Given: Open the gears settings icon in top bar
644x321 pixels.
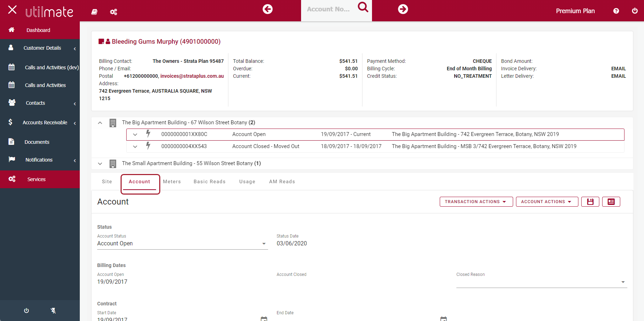Looking at the screenshot, I should pos(113,12).
